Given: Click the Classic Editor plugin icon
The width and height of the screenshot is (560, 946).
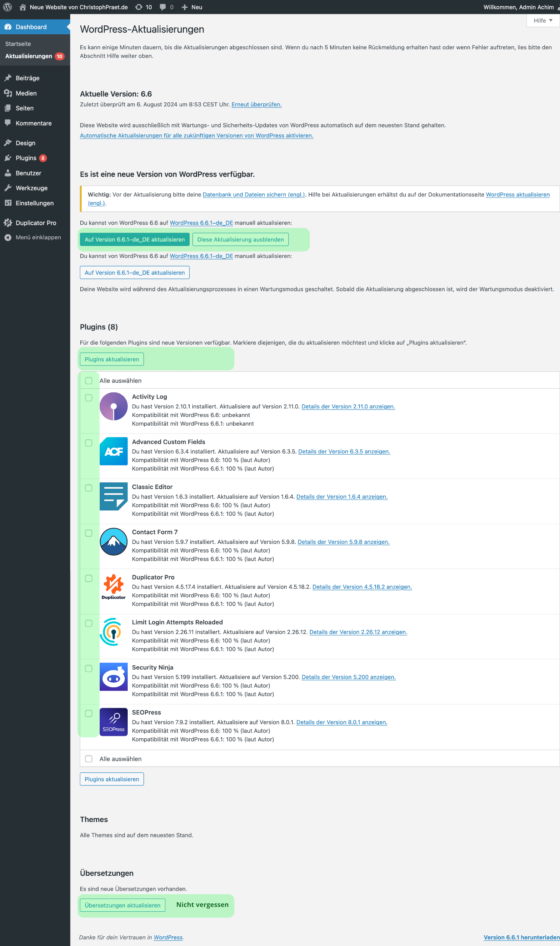Looking at the screenshot, I should click(113, 497).
